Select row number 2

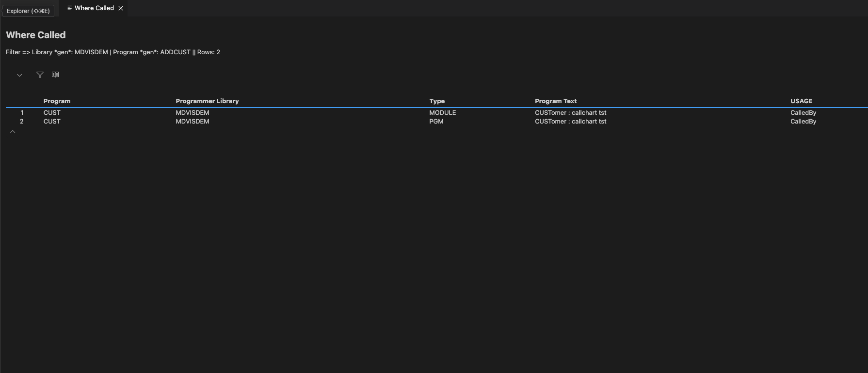pos(21,122)
